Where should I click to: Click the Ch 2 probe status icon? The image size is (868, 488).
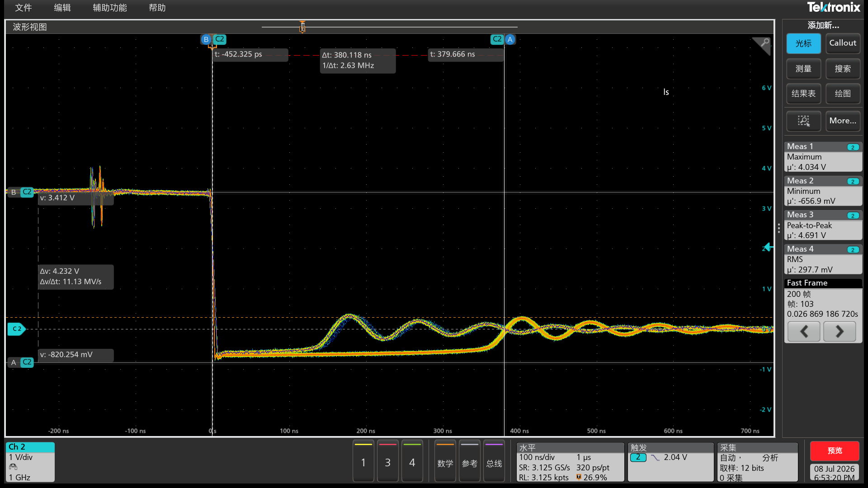(13, 467)
